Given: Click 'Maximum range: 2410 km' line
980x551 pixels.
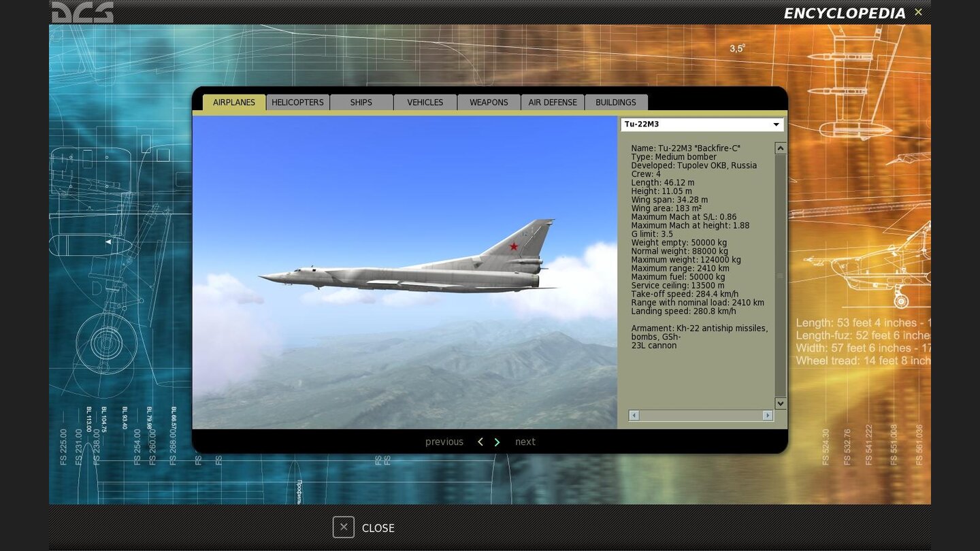Looking at the screenshot, I should tap(680, 269).
